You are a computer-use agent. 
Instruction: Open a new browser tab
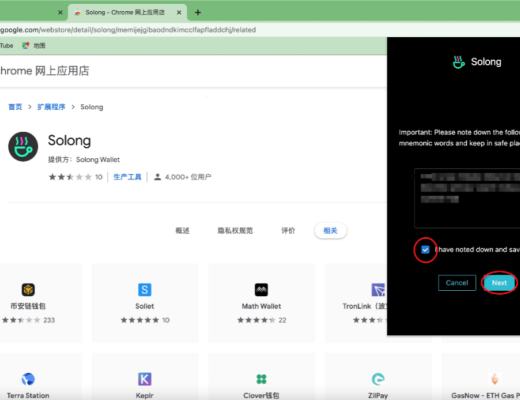pyautogui.click(x=198, y=12)
